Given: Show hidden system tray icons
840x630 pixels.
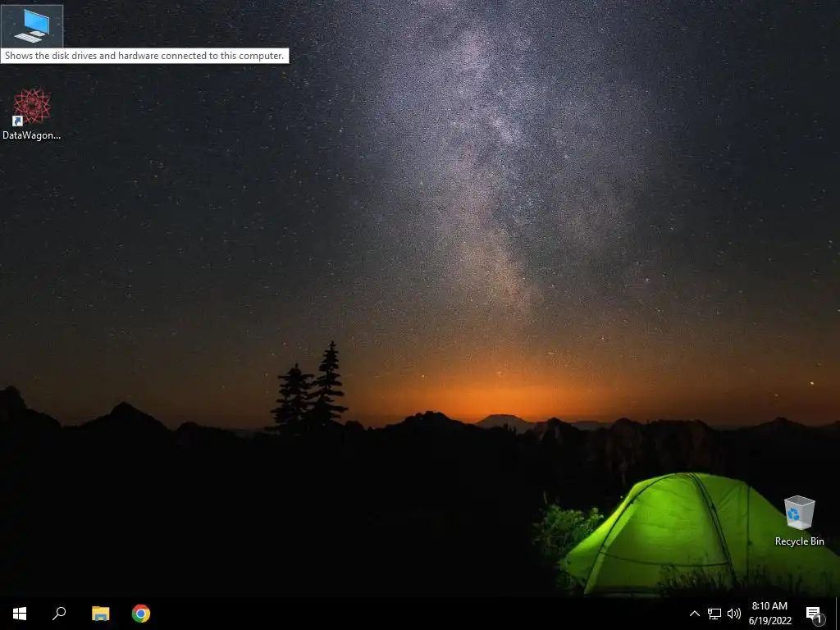Looking at the screenshot, I should coord(694,614).
